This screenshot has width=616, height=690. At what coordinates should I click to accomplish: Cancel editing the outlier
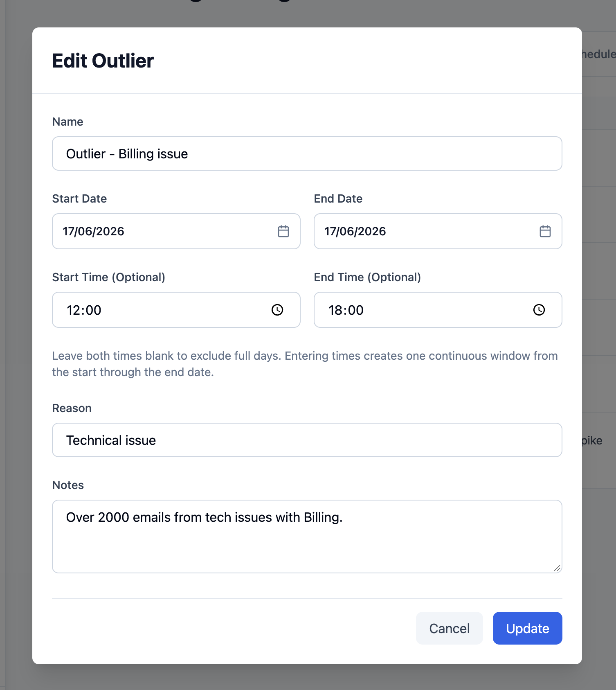(449, 628)
